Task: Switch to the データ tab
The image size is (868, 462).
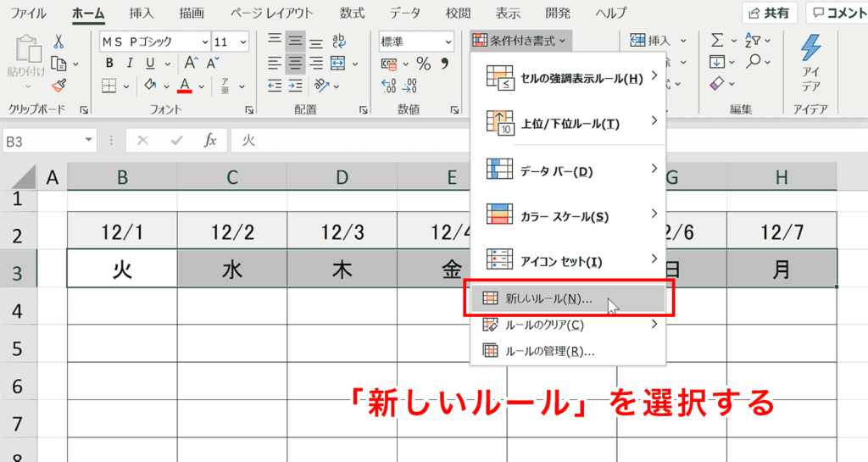Action: 404,13
